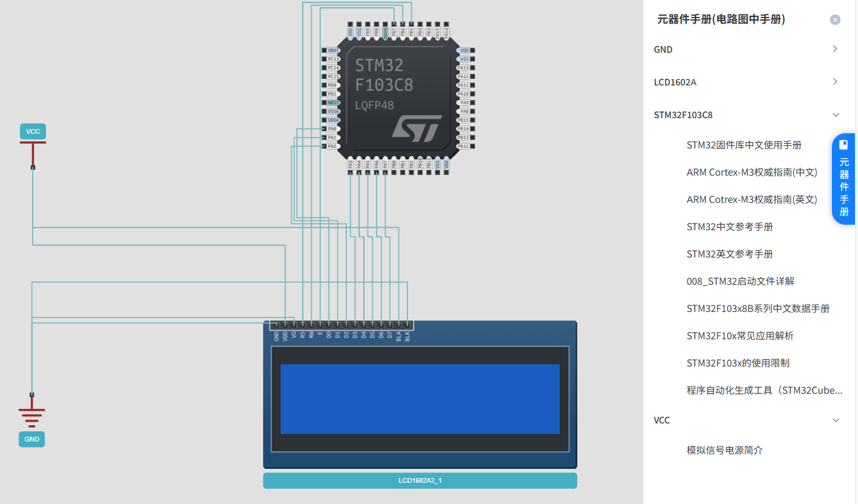Select the GND ground symbol
This screenshot has width=858, height=504.
(32, 421)
